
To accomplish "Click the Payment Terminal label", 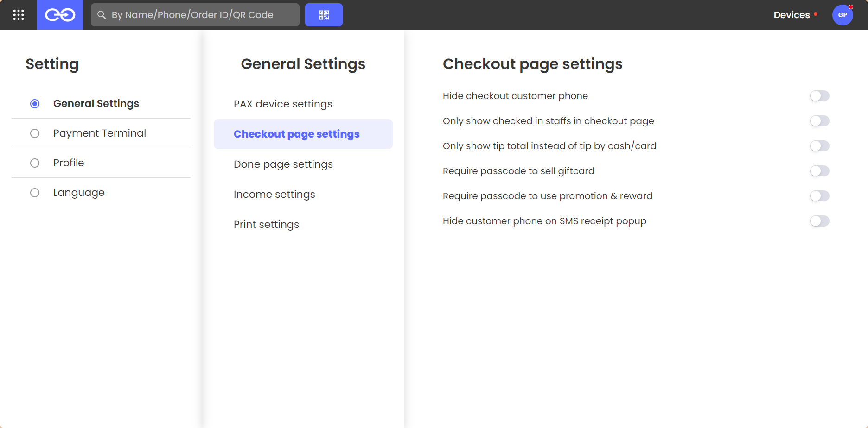I will (100, 133).
